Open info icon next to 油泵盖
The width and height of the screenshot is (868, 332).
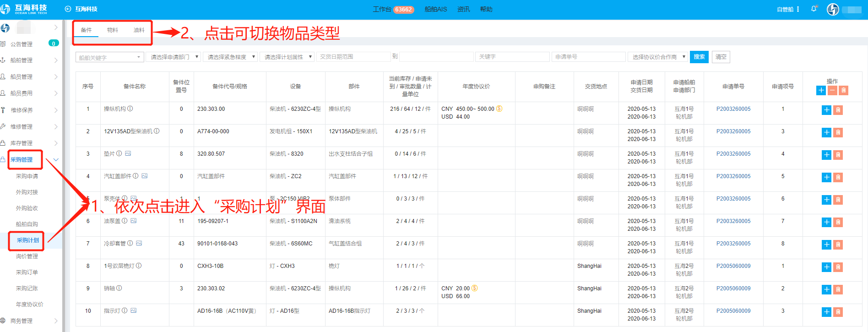[x=125, y=221]
